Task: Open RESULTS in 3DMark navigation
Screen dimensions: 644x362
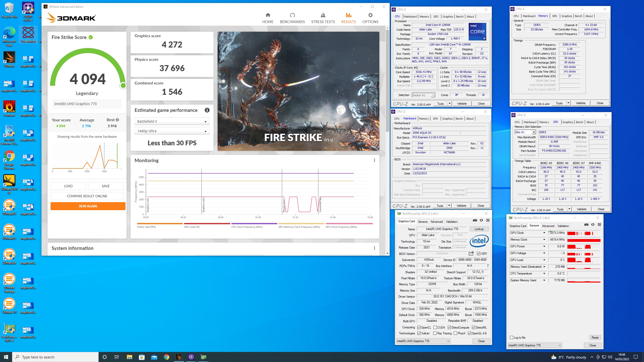Action: tap(348, 18)
